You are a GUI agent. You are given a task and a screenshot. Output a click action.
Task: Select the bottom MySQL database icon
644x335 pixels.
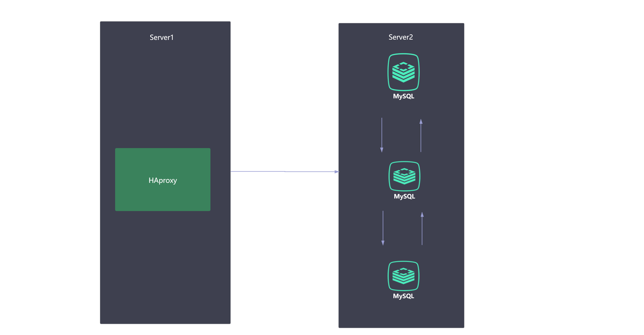coord(403,276)
